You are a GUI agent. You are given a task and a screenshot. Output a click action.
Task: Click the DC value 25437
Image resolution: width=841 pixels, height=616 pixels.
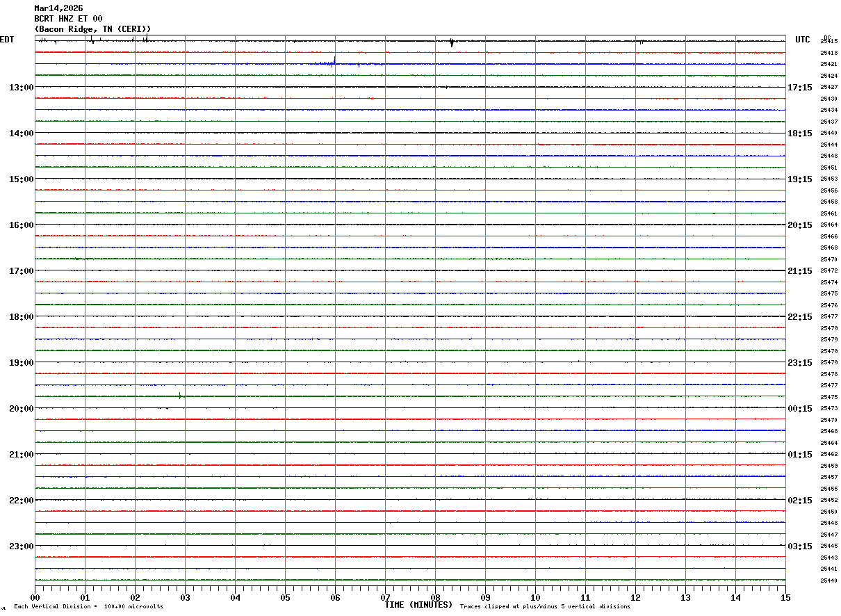(x=828, y=122)
